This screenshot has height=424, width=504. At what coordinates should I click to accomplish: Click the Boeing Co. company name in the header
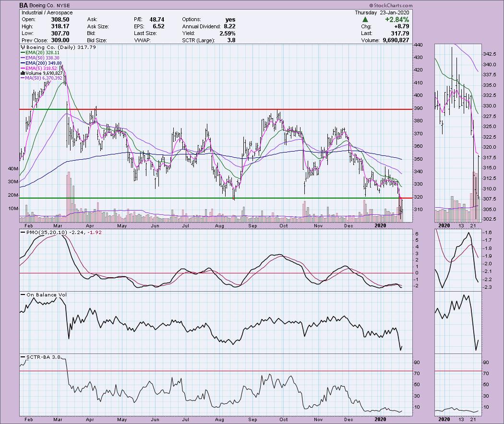(42, 5)
